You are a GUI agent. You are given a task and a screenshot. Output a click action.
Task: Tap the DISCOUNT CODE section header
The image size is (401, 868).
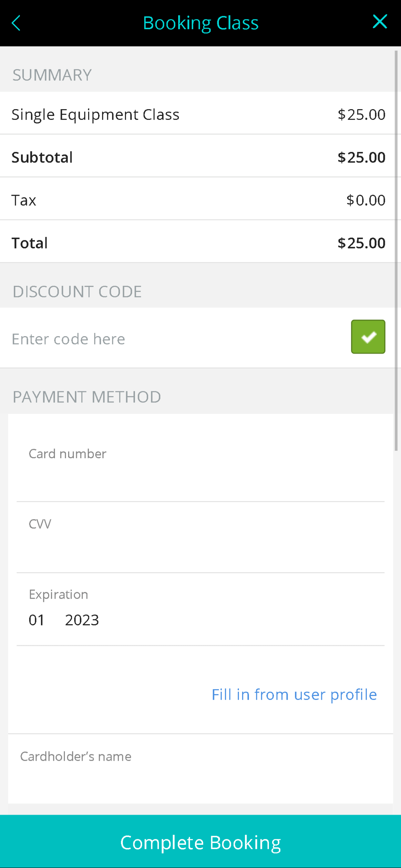click(x=77, y=292)
